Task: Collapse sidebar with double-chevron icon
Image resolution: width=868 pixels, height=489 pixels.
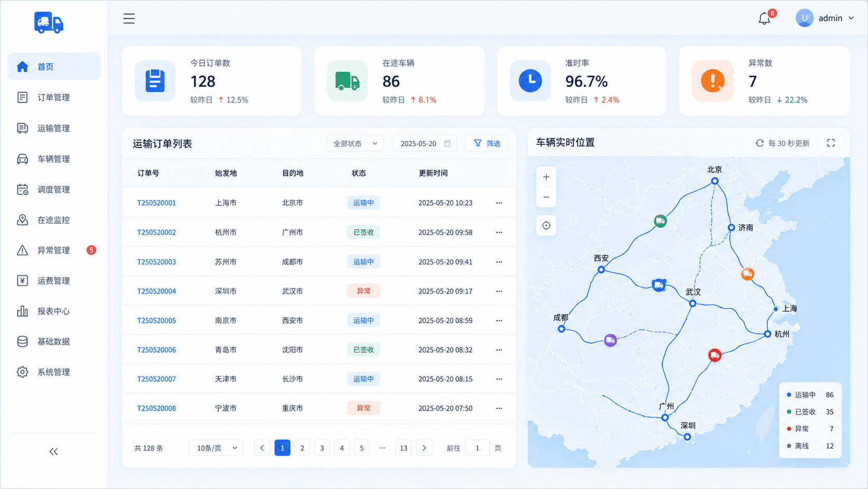Action: pos(53,452)
